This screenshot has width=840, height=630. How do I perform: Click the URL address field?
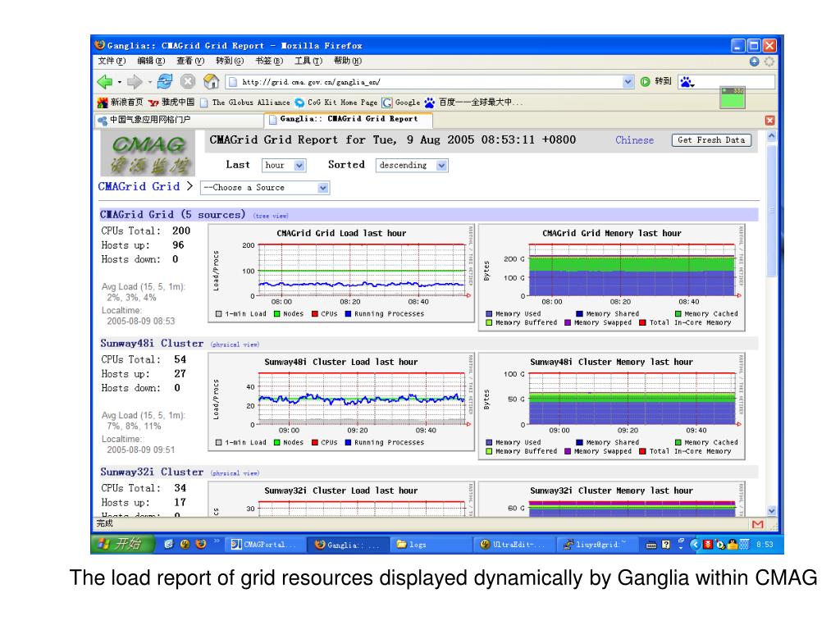(426, 82)
